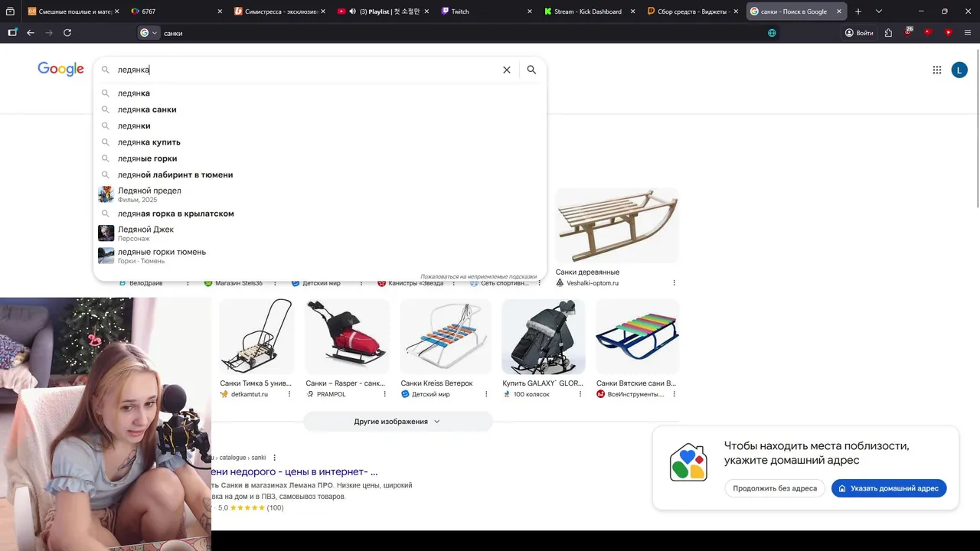Screen dimensions: 980x551
Task: Switch to the Twitch tab
Action: pyautogui.click(x=486, y=11)
